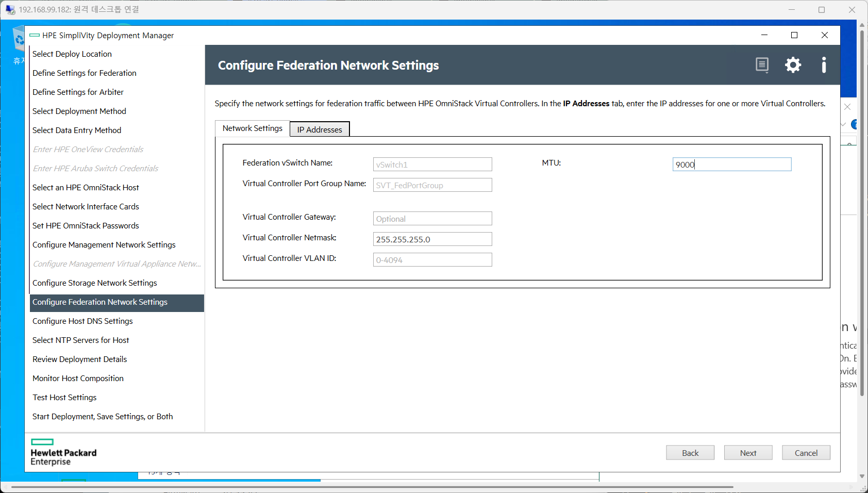
Task: Click the Virtual Controller Gateway field
Action: [432, 219]
